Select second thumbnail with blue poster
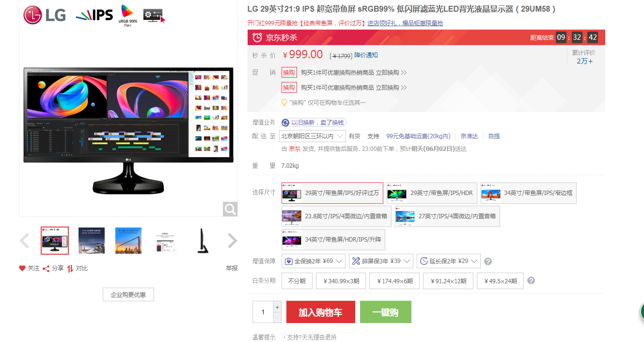The height and width of the screenshot is (342, 644). (92, 241)
